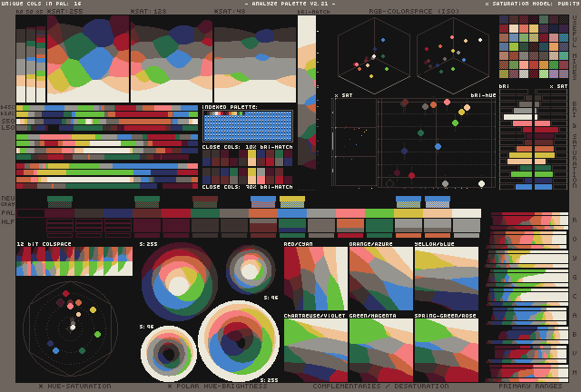Select the Green/Magenta complementary map

pos(381,350)
